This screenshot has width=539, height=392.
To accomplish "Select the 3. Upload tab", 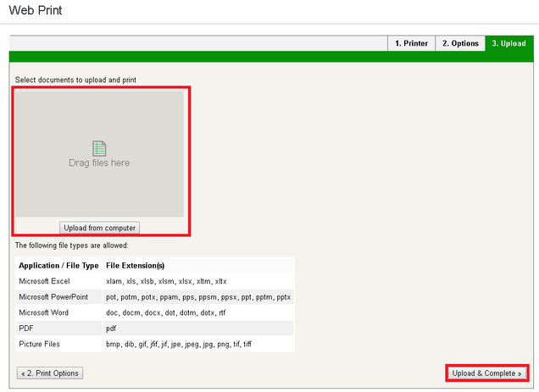I will pos(509,43).
